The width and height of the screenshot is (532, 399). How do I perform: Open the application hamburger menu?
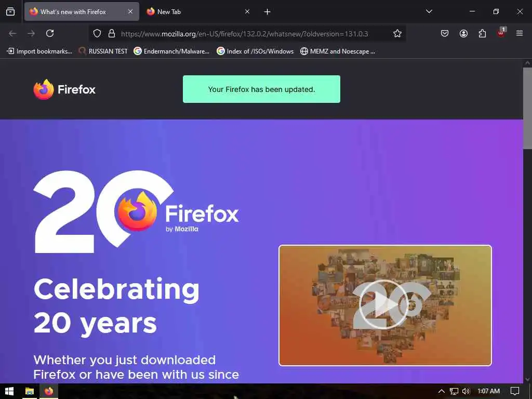point(520,33)
